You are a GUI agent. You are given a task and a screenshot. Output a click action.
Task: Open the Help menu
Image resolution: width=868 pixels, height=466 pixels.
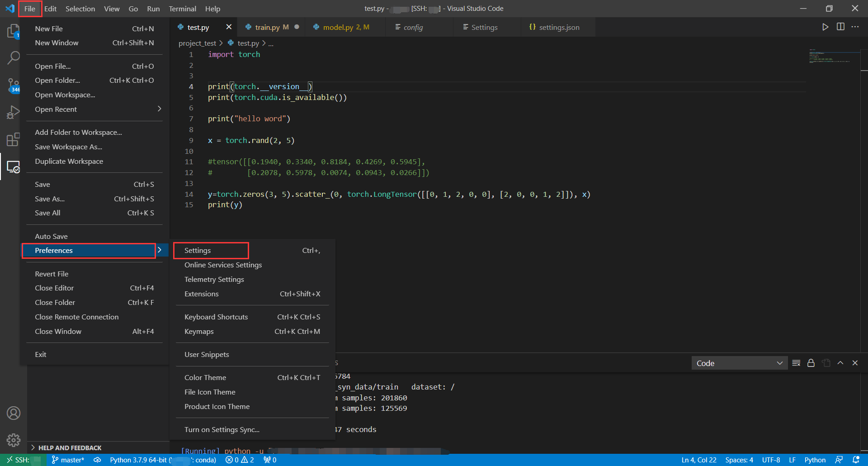coord(212,9)
